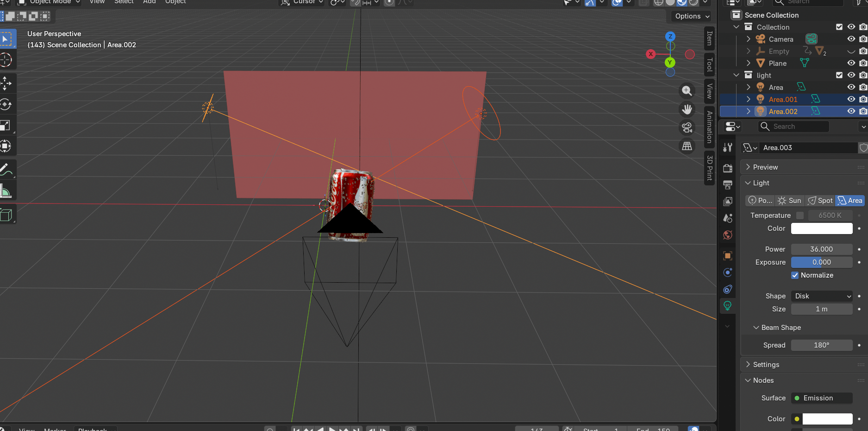Set light type to Sun
868x431 pixels.
790,201
